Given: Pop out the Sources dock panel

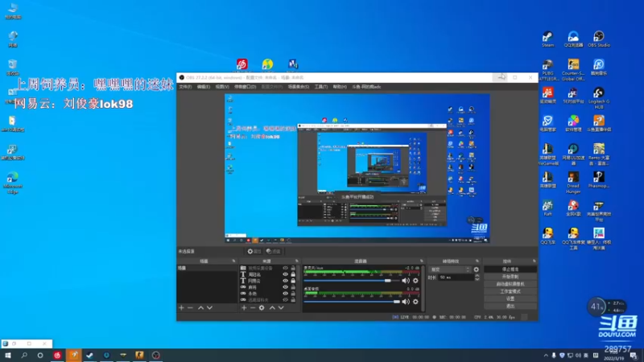Looking at the screenshot, I should (x=296, y=261).
